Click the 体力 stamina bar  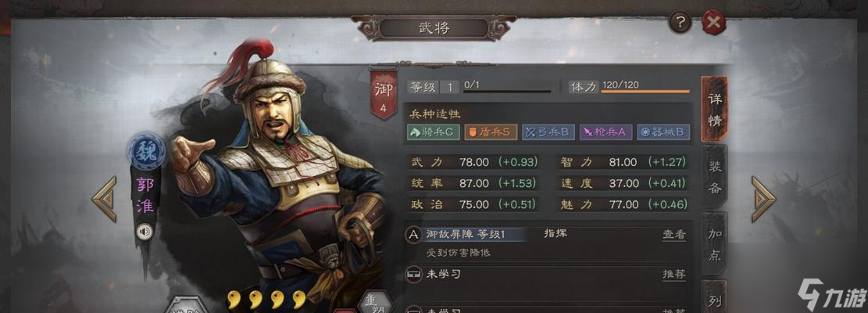pos(645,91)
